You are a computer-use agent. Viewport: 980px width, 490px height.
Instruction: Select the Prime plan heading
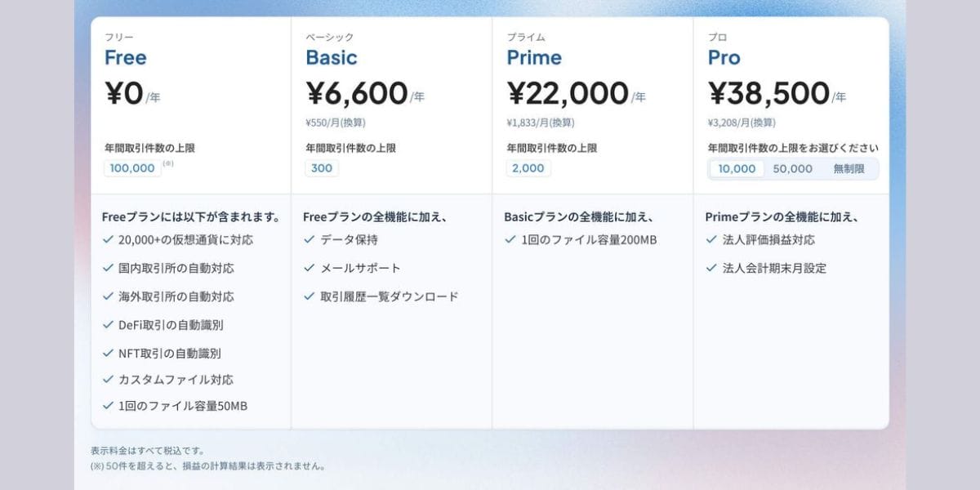click(532, 57)
